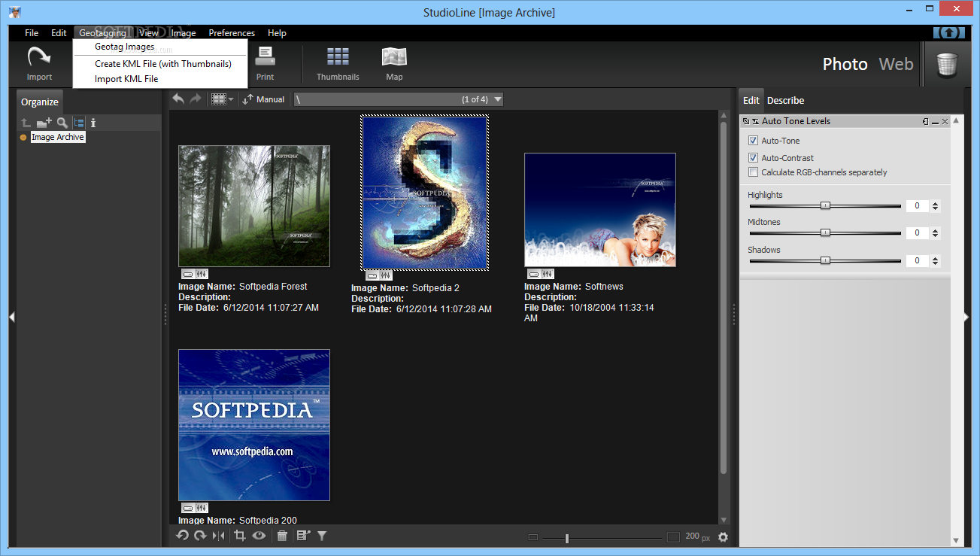The height and width of the screenshot is (556, 980).
Task: Click the edit descriptors icon
Action: pyautogui.click(x=303, y=536)
